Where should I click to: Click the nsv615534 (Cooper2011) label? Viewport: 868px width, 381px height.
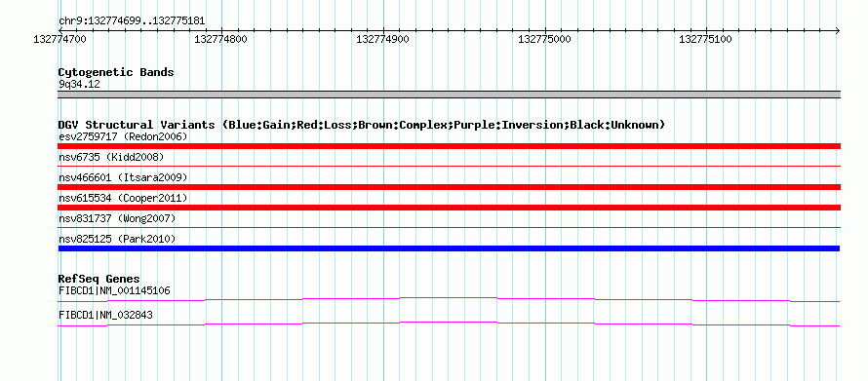click(123, 198)
